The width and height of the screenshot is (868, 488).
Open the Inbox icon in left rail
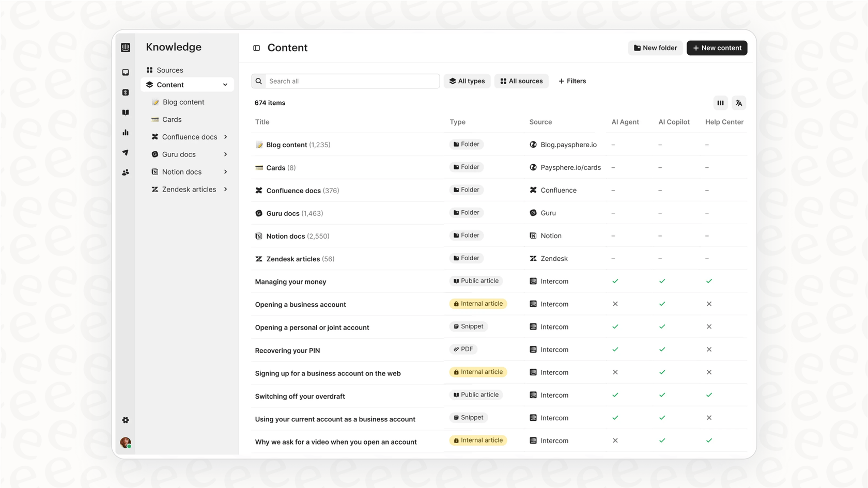(x=126, y=72)
